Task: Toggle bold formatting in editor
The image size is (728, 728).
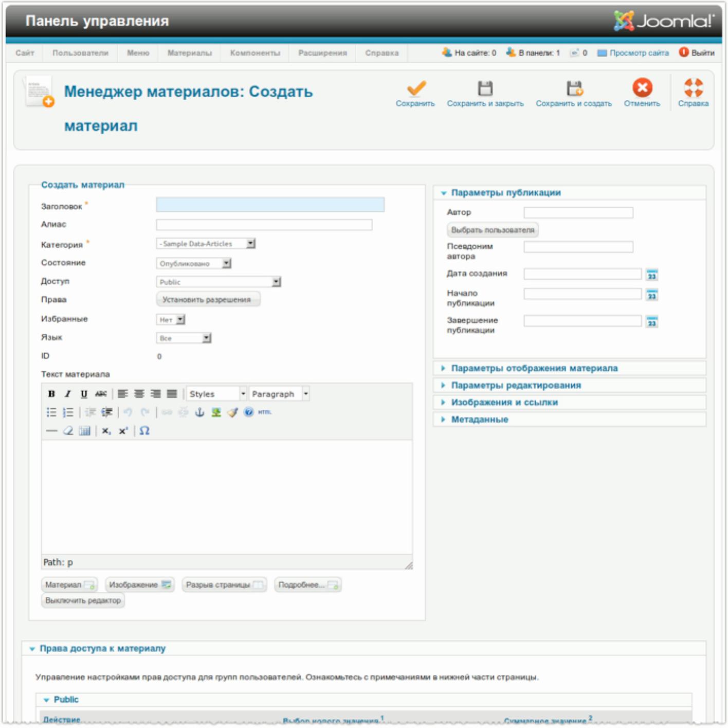Action: [51, 394]
